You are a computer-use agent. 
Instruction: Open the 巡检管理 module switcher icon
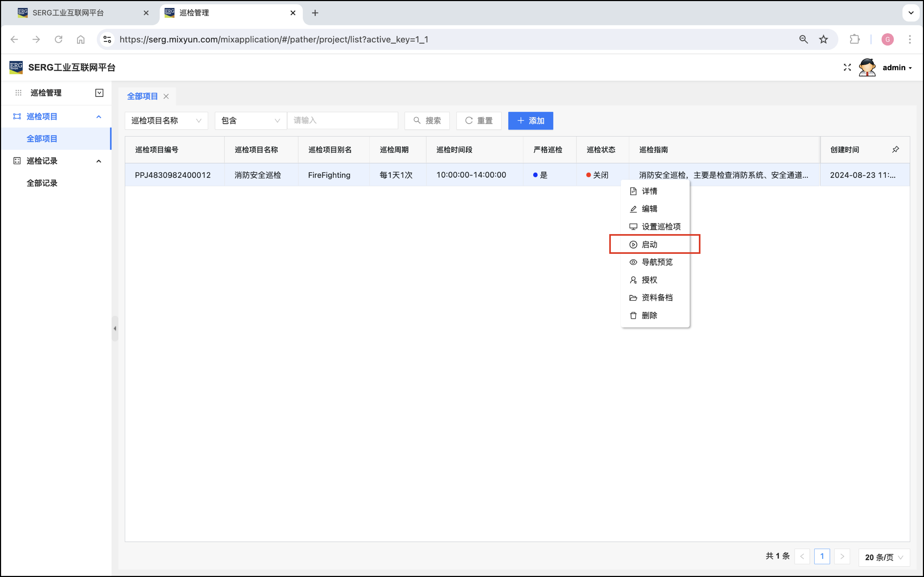99,93
